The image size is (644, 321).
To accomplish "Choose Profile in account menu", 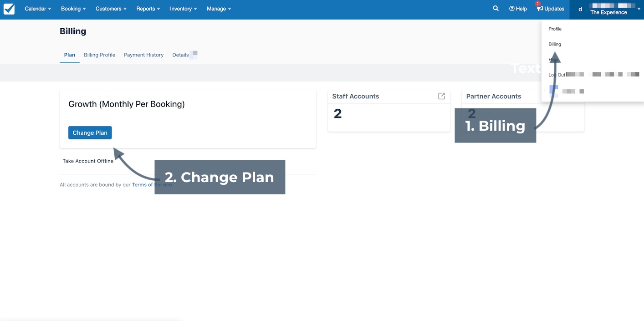I will click(555, 29).
